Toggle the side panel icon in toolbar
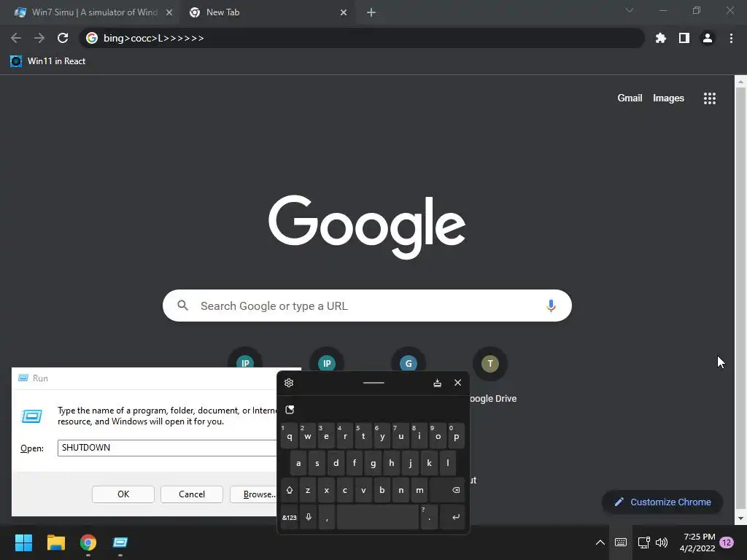 click(x=684, y=38)
